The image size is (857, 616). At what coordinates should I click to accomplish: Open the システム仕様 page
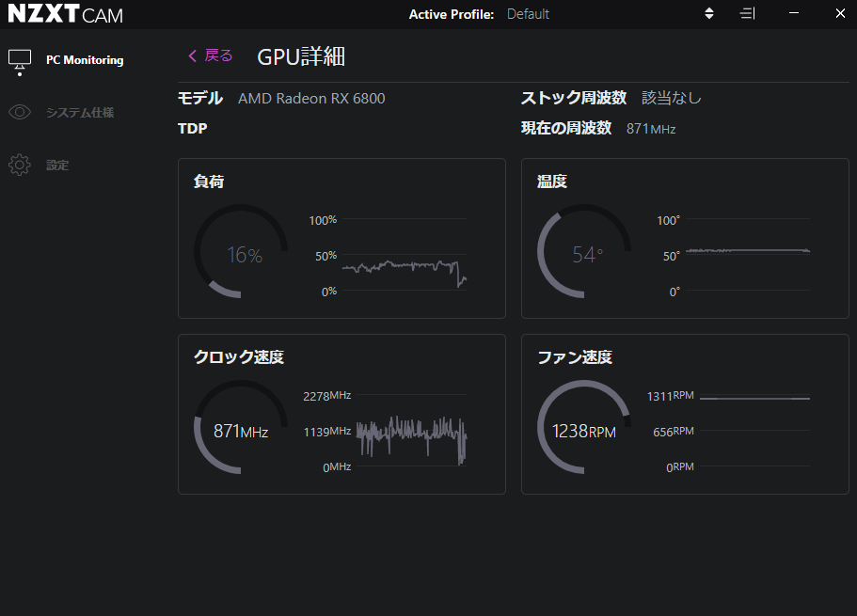pyautogui.click(x=80, y=113)
